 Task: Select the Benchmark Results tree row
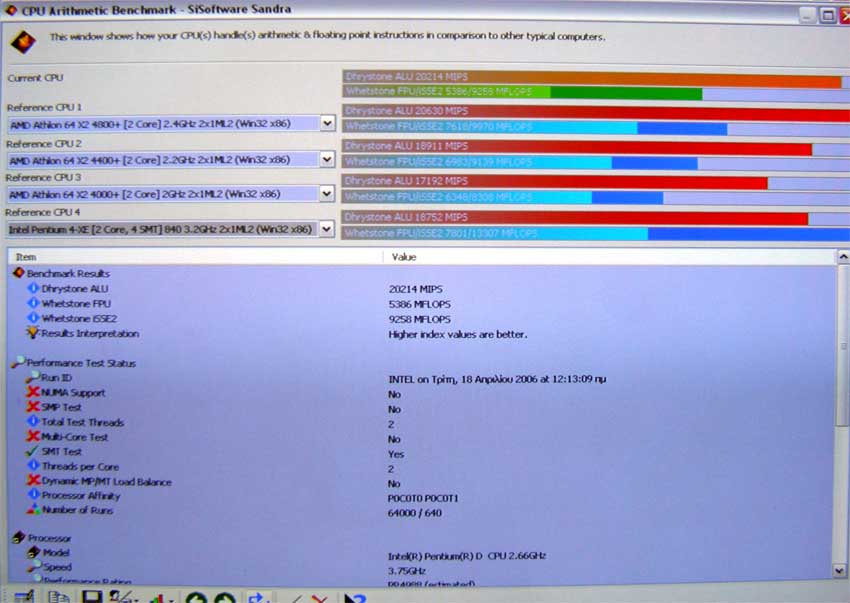[68, 273]
